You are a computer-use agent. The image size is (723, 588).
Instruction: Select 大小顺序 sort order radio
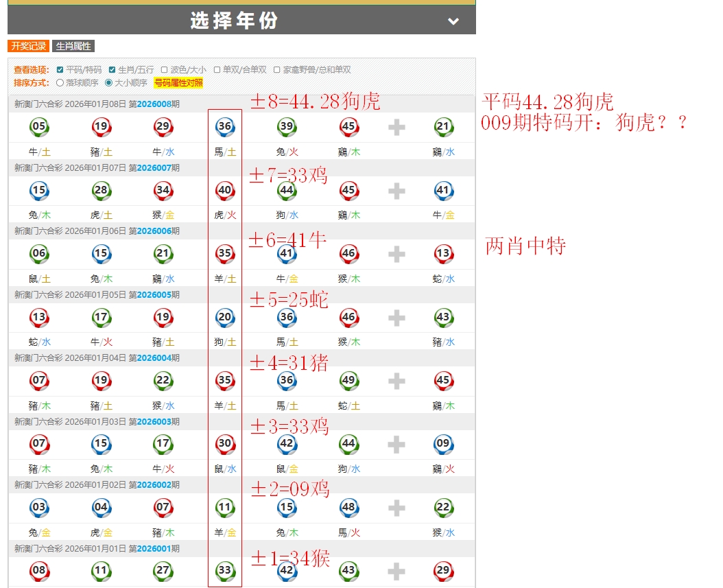[x=108, y=83]
